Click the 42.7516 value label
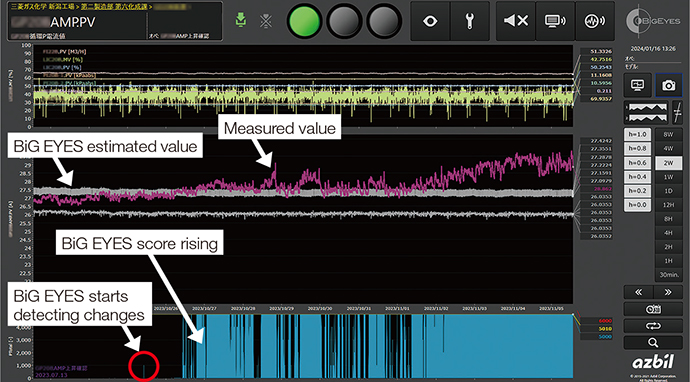The width and height of the screenshot is (690, 382). tap(596, 59)
